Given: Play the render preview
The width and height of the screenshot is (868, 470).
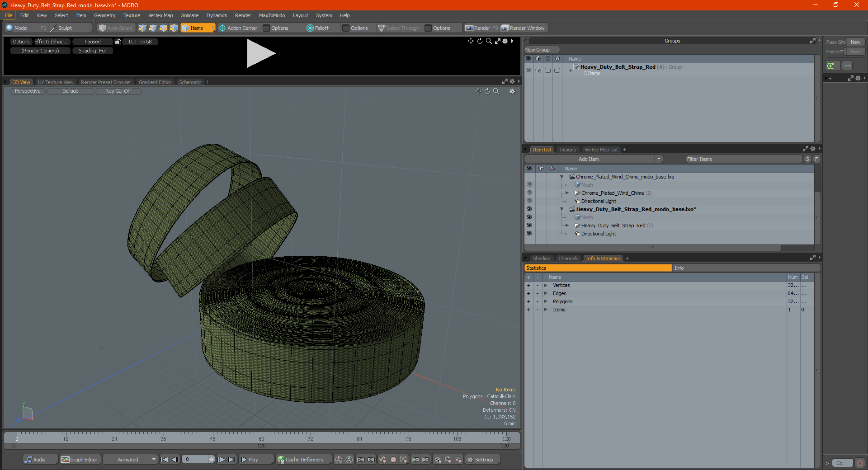Looking at the screenshot, I should pos(261,54).
